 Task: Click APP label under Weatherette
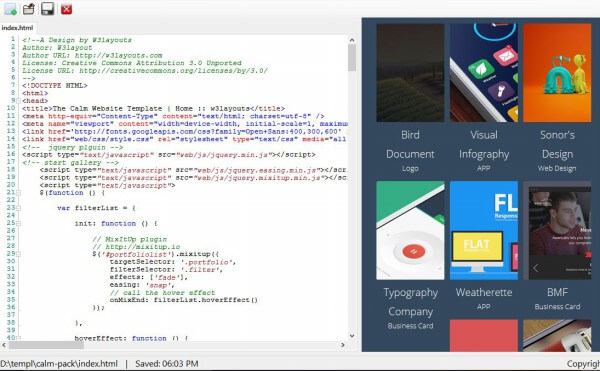484,306
